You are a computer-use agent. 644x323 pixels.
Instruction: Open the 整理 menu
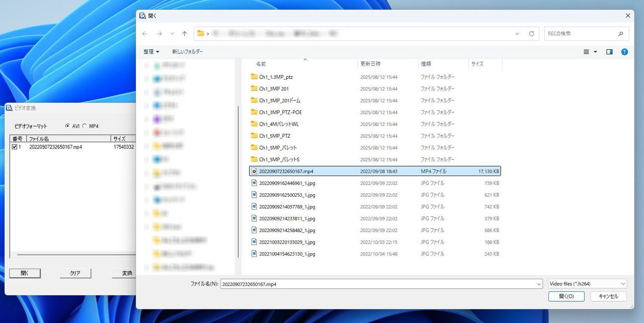coord(151,52)
